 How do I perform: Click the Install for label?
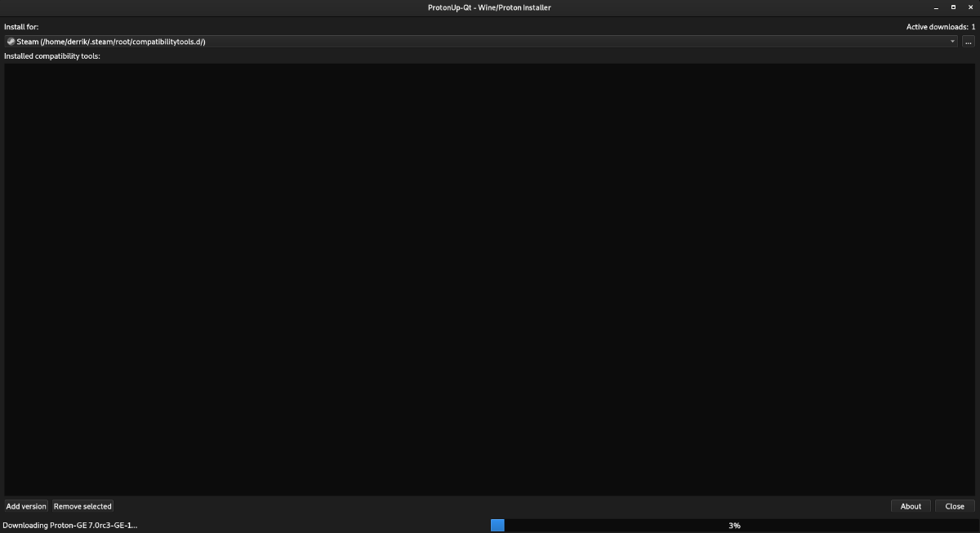tap(20, 26)
